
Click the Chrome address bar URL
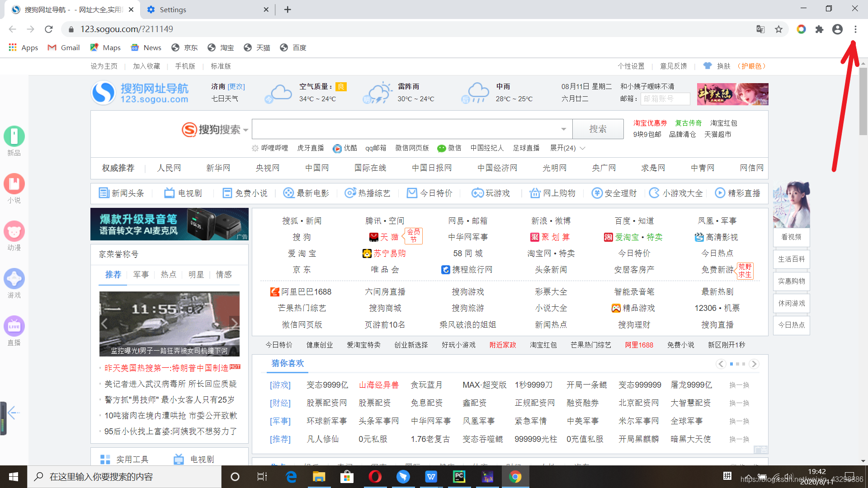click(127, 29)
